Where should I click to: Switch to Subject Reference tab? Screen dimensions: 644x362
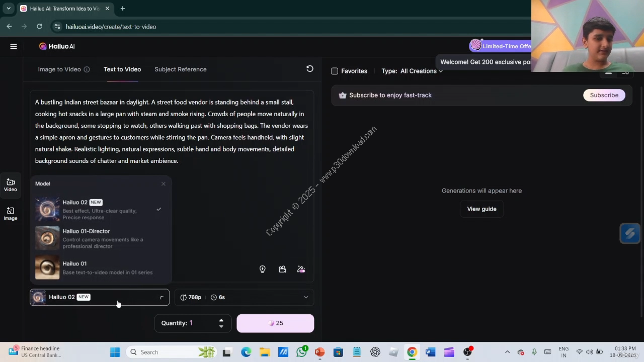click(180, 69)
